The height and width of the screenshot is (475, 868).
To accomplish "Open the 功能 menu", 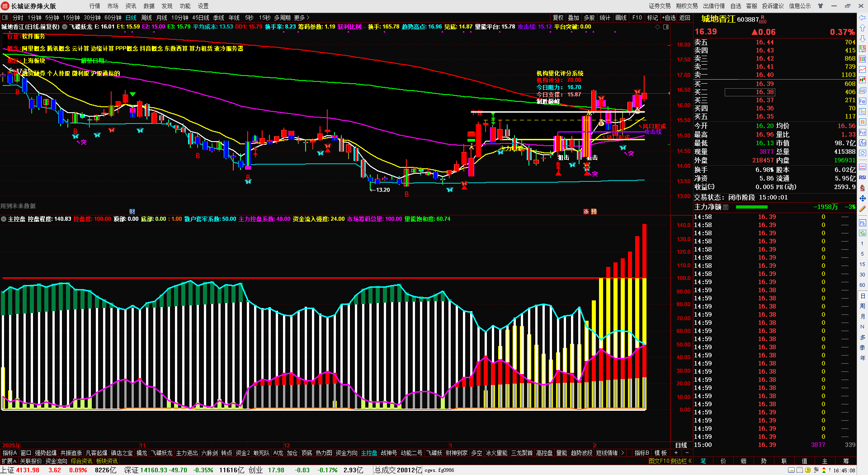I will 185,6.
